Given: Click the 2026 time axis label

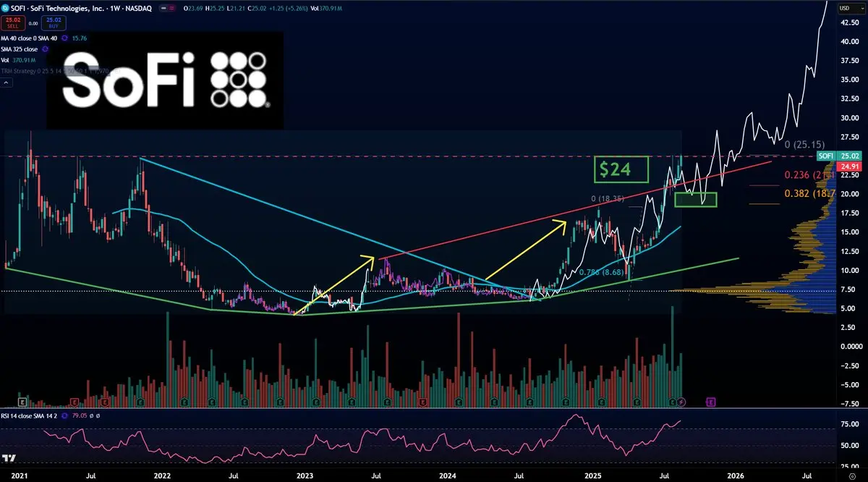Looking at the screenshot, I should tap(736, 476).
